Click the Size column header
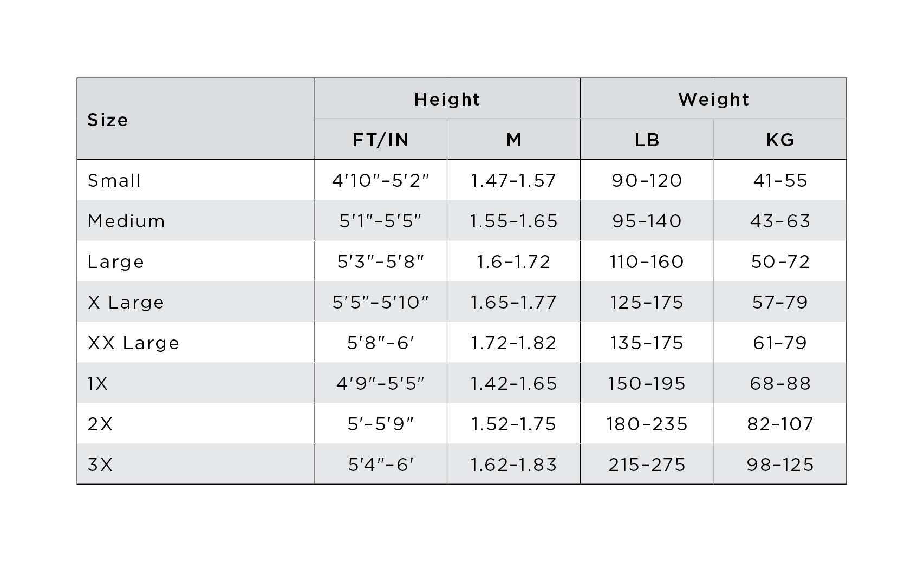This screenshot has width=924, height=563. [108, 120]
